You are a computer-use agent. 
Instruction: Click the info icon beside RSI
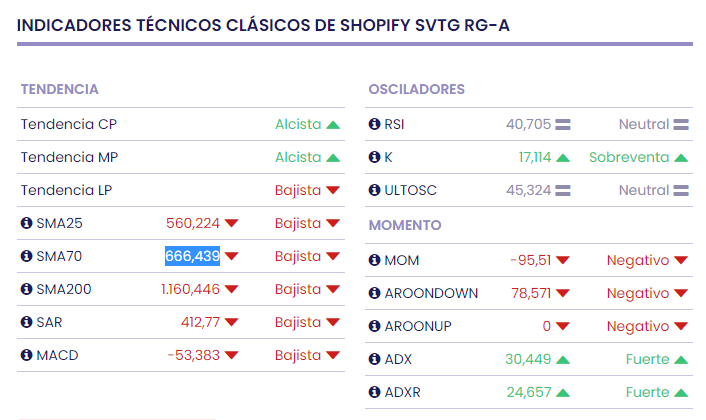pos(375,125)
